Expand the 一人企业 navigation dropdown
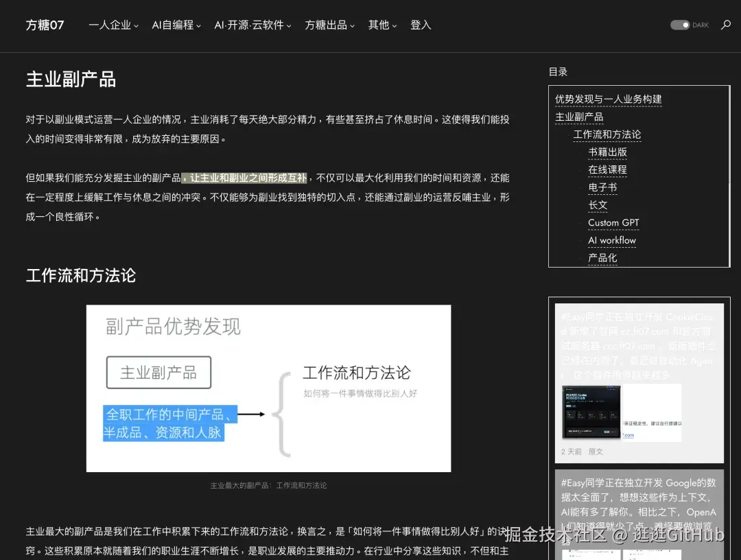Image resolution: width=741 pixels, height=560 pixels. pyautogui.click(x=113, y=25)
